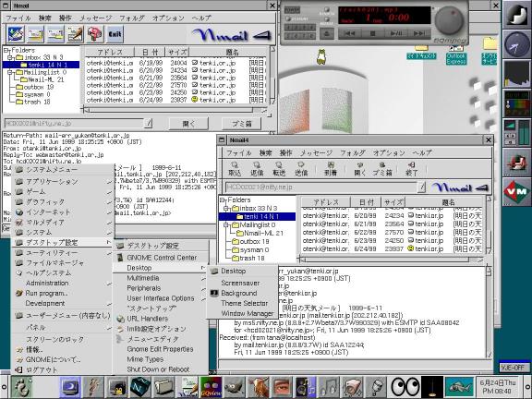The image size is (532, 399).
Task: Open the オプション menu in background Nmail window
Action: (x=168, y=18)
